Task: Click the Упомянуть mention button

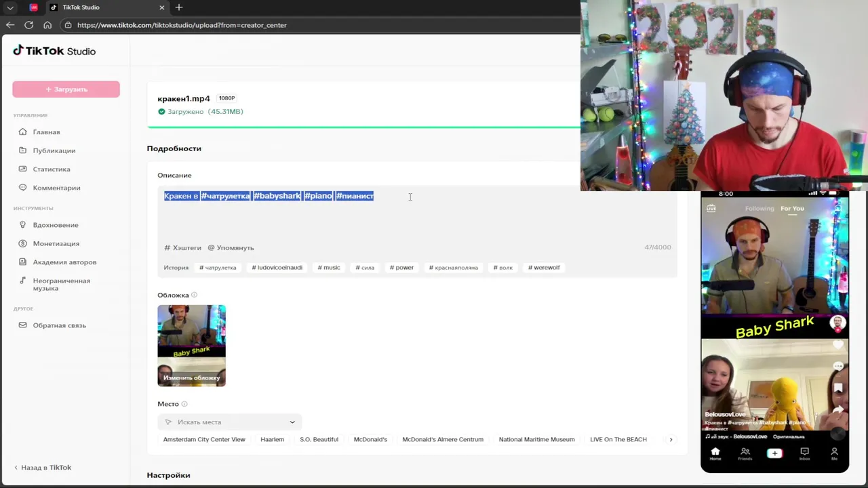Action: tap(231, 248)
